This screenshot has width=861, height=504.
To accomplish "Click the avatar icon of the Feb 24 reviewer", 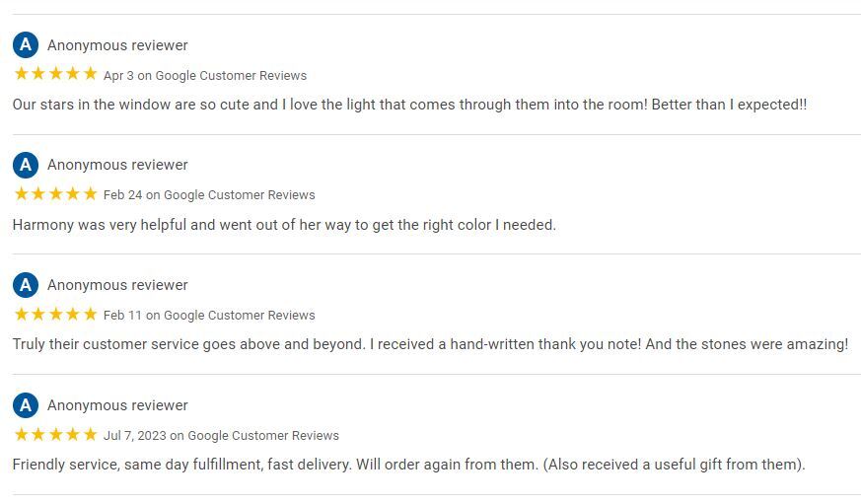I will (26, 165).
